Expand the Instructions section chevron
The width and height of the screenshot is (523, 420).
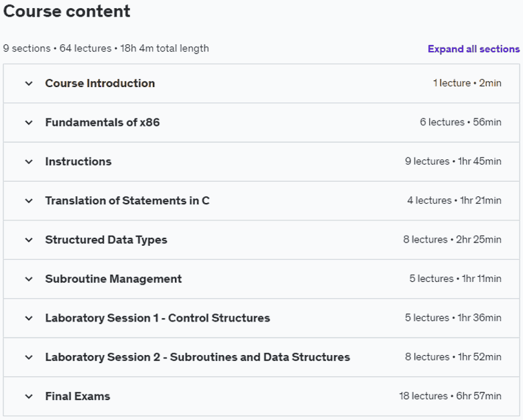point(29,161)
